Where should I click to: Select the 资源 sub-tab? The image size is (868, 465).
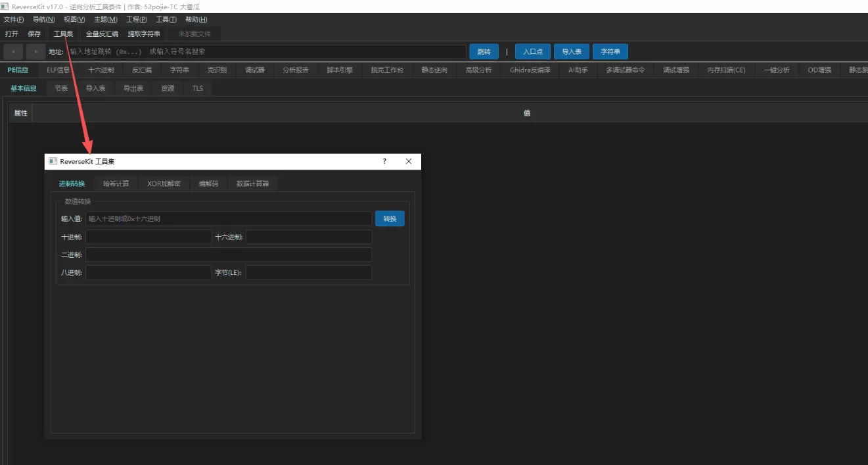coord(168,88)
